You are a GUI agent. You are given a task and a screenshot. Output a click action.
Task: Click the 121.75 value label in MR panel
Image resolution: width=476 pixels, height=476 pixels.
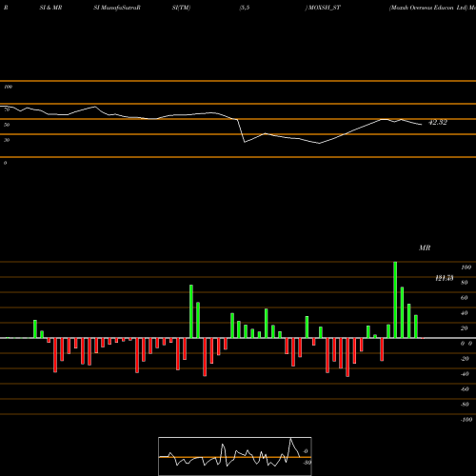[x=445, y=278]
